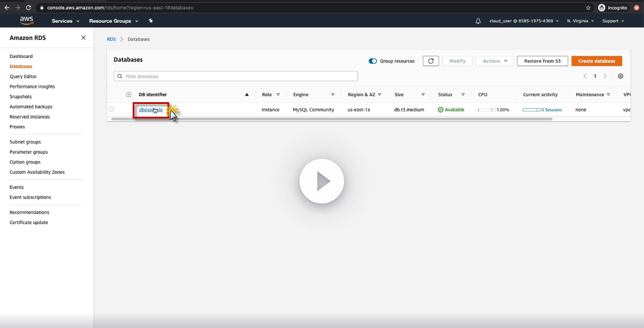This screenshot has width=644, height=328.
Task: Click the table horizontal scrollbar
Action: 331,119
